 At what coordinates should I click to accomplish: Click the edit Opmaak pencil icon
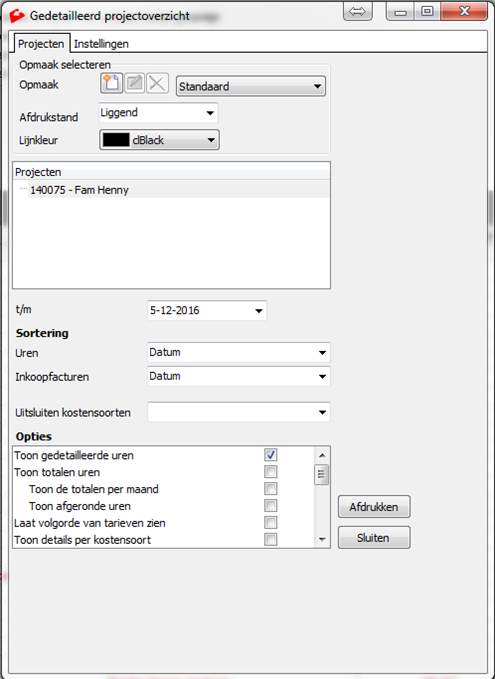click(x=134, y=83)
